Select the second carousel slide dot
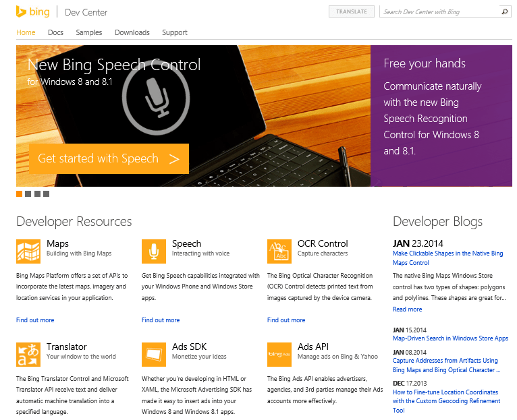The height and width of the screenshot is (420, 517). pos(28,193)
